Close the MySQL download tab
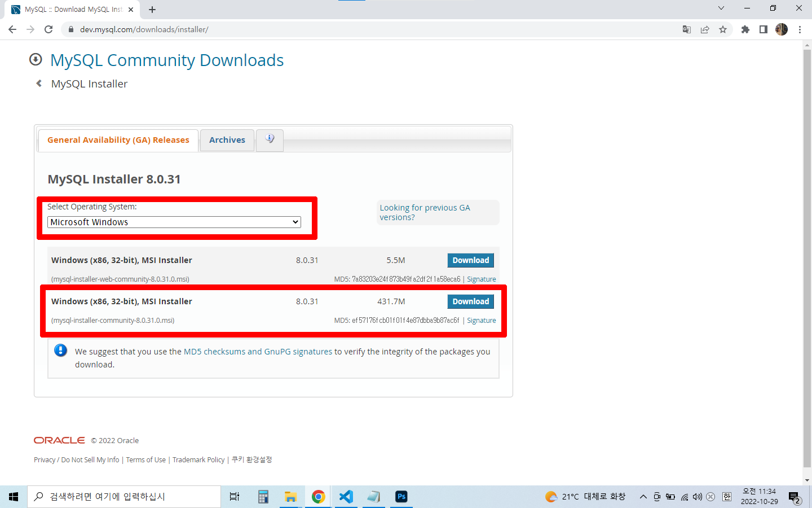Screen dimensions: 812x508 click(x=131, y=10)
